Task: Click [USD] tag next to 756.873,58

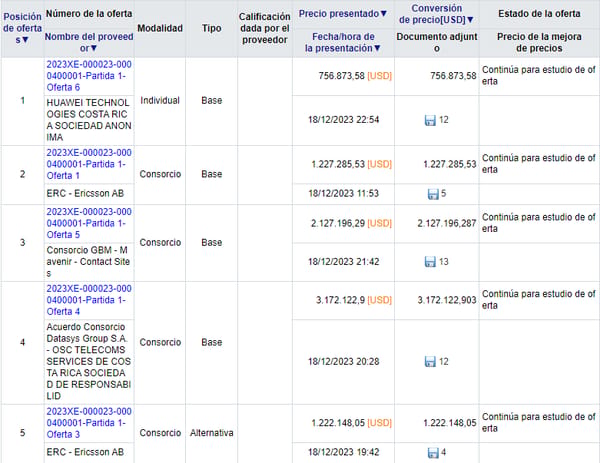Action: click(x=380, y=76)
